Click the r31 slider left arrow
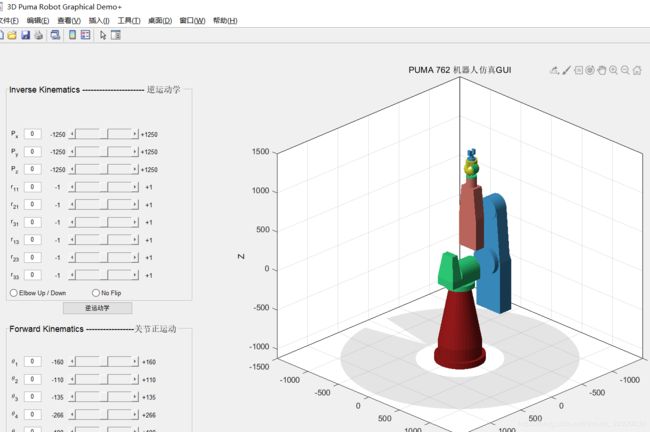Screen dimensions: 650x432 [x=72, y=222]
